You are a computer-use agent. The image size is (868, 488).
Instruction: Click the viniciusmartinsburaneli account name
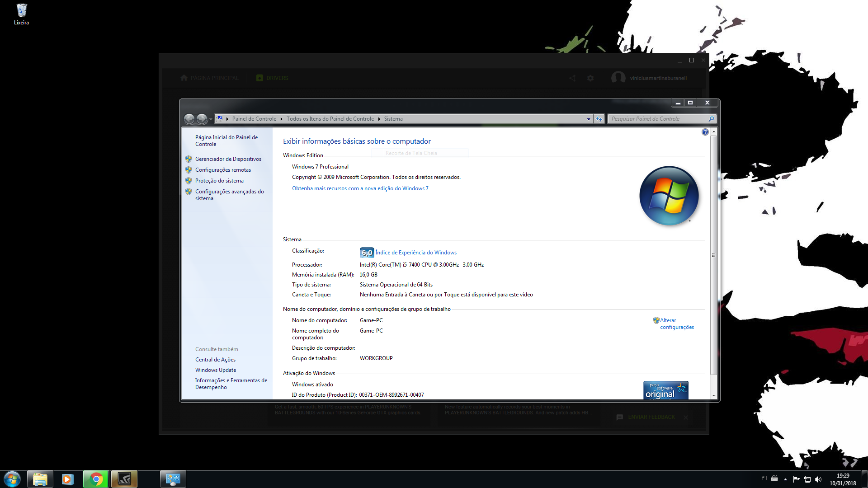click(x=658, y=78)
